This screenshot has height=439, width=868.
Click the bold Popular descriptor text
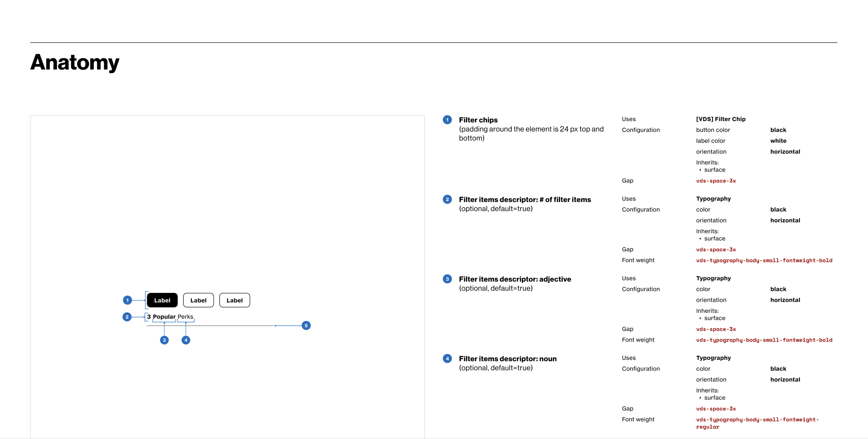coord(164,316)
